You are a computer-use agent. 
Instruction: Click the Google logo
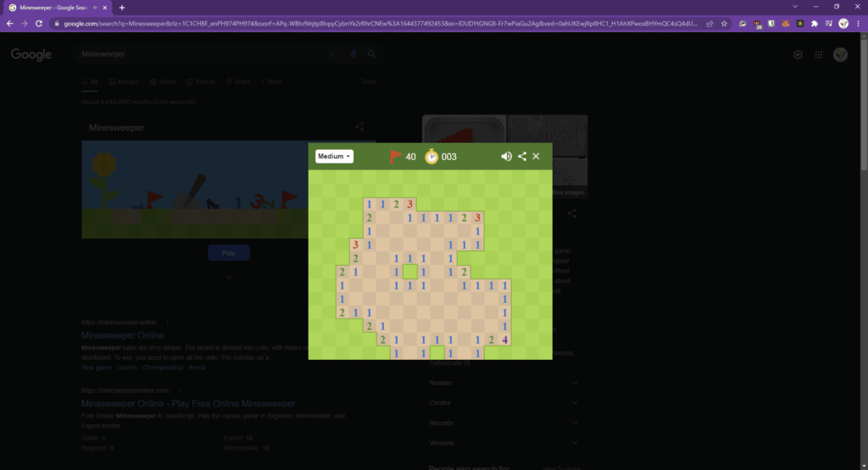pyautogui.click(x=31, y=54)
